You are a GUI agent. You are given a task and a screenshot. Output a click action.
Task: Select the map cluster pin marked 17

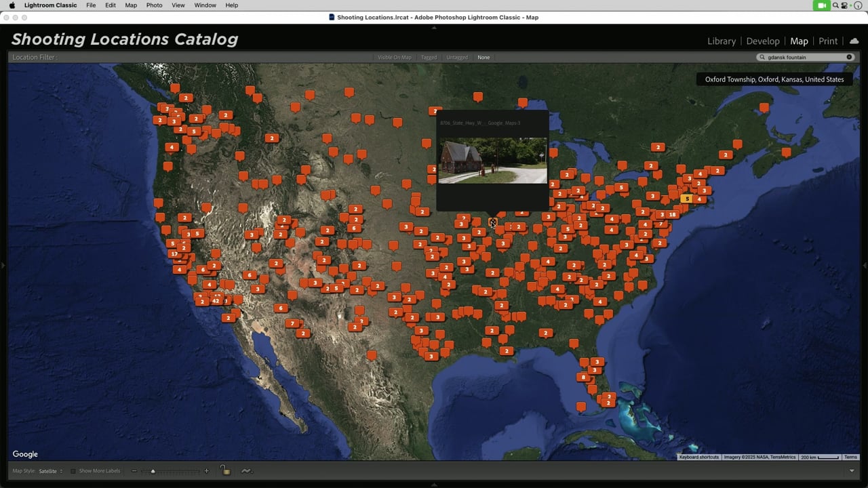click(174, 254)
